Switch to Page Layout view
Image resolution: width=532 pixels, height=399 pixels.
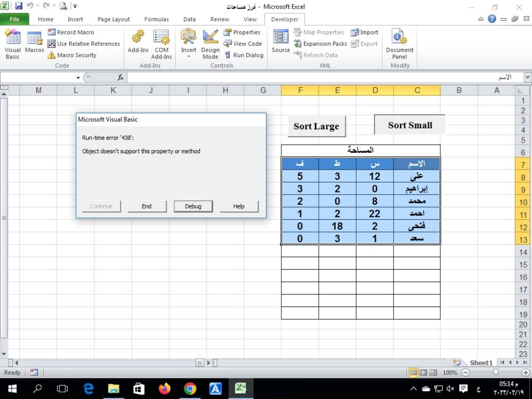423,372
